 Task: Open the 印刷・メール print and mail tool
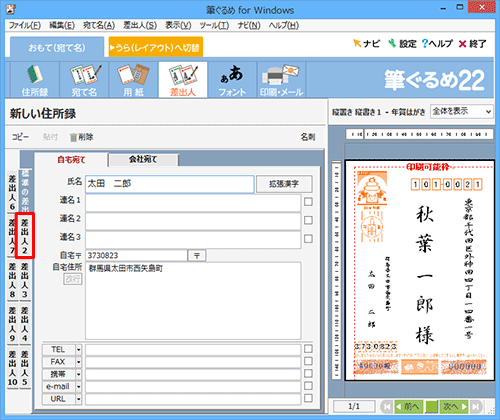tap(281, 80)
